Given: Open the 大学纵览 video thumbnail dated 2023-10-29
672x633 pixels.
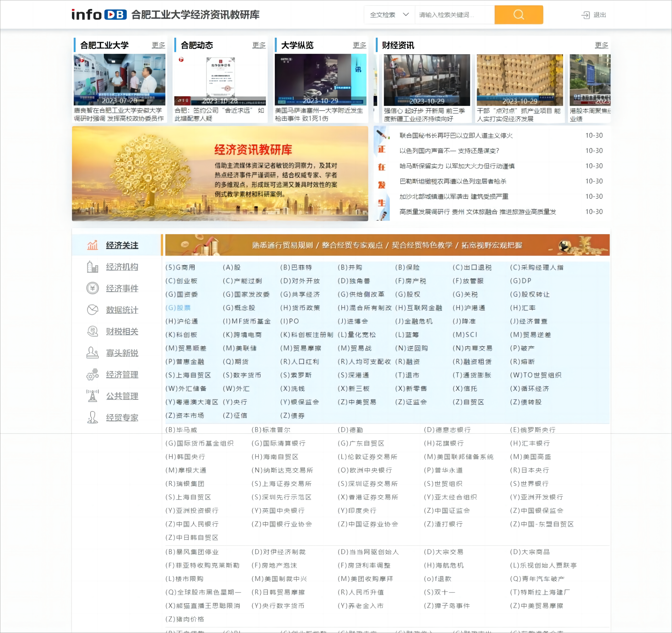Looking at the screenshot, I should tap(320, 80).
